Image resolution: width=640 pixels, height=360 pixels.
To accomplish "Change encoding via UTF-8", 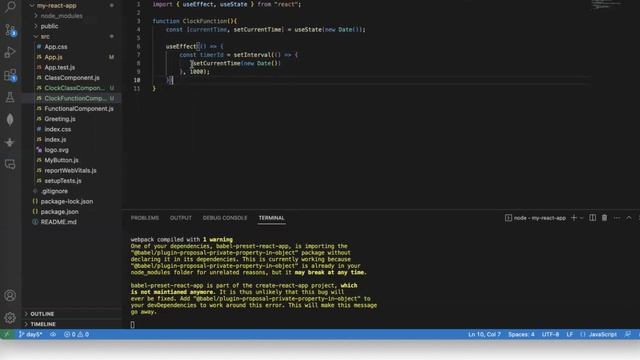I will 550,334.
